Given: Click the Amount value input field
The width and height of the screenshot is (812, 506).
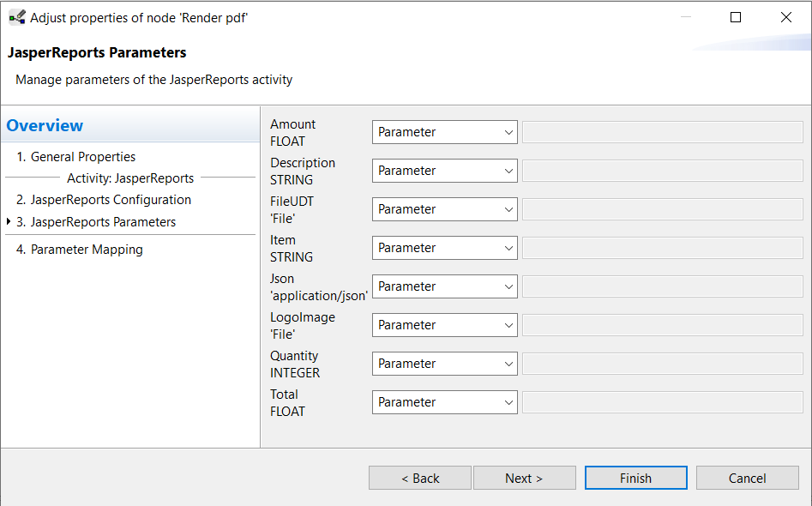Looking at the screenshot, I should 662,132.
